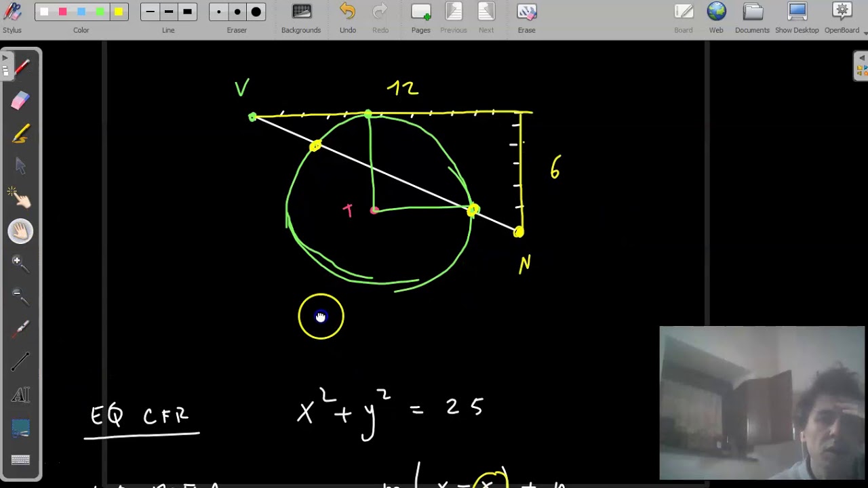868x488 pixels.
Task: Select the Scroll page hand tool
Action: (x=20, y=232)
